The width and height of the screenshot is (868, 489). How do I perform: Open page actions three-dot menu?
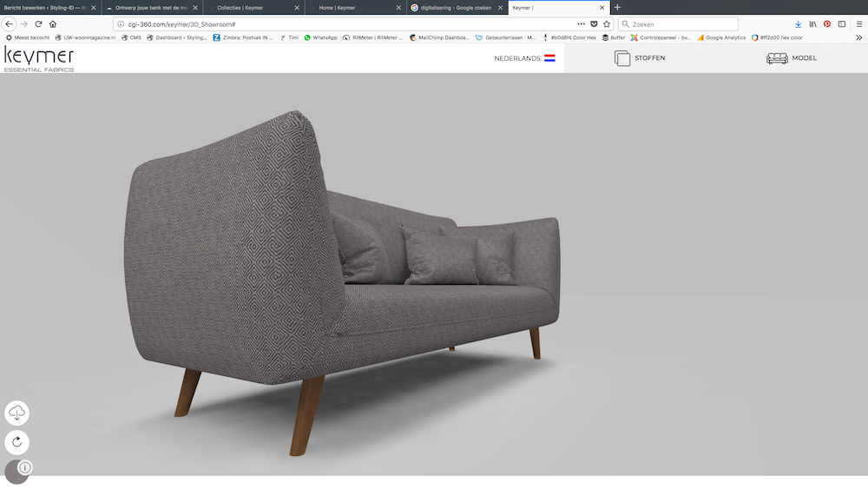581,23
